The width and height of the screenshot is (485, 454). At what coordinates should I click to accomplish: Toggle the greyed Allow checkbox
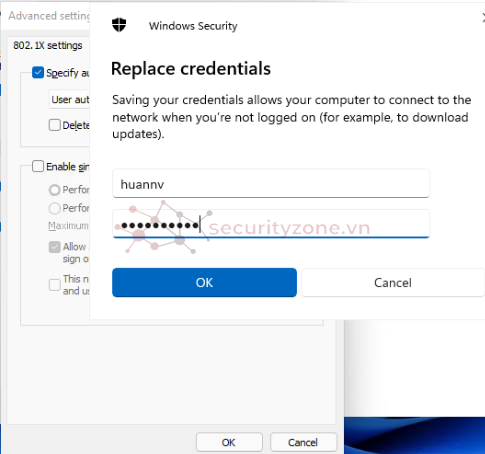point(55,247)
